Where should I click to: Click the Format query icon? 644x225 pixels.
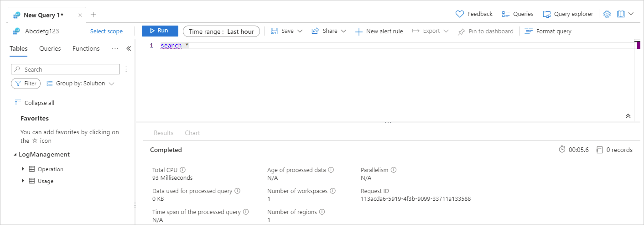(529, 31)
